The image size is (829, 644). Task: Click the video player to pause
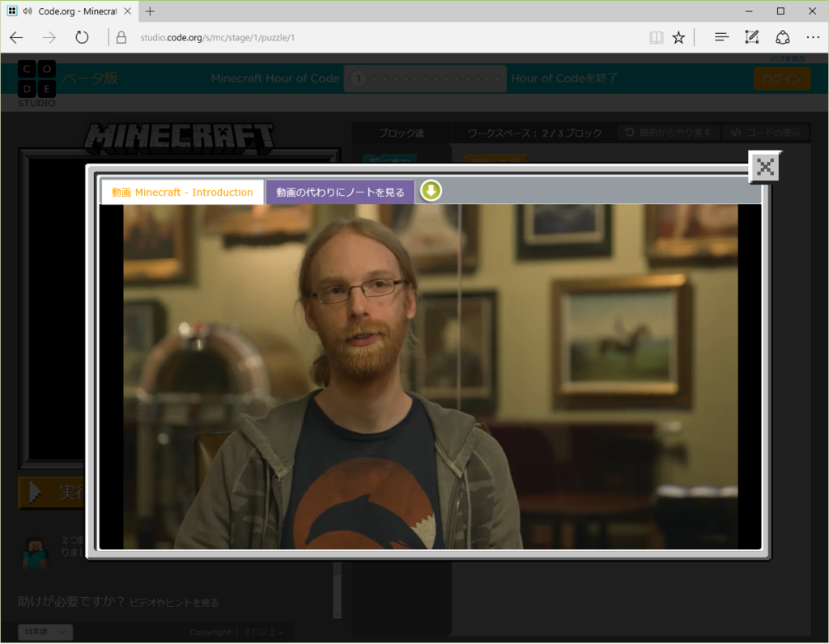pyautogui.click(x=431, y=377)
